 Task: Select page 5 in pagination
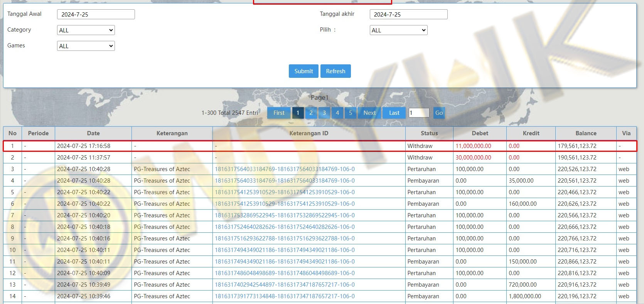click(x=351, y=113)
